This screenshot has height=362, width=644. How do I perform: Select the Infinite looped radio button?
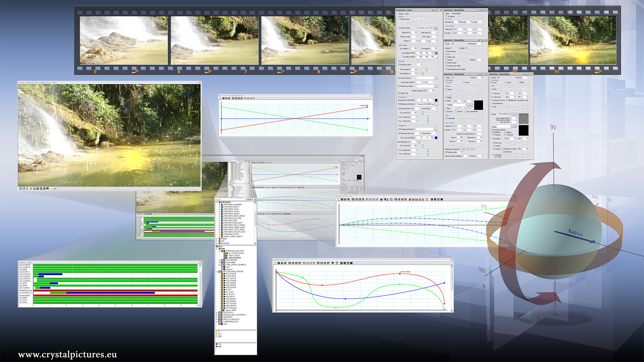(446, 63)
